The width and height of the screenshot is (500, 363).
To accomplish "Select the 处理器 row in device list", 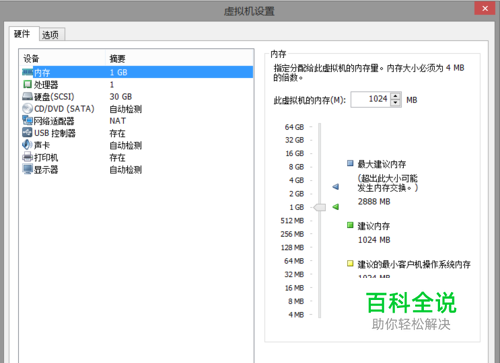I will point(137,84).
